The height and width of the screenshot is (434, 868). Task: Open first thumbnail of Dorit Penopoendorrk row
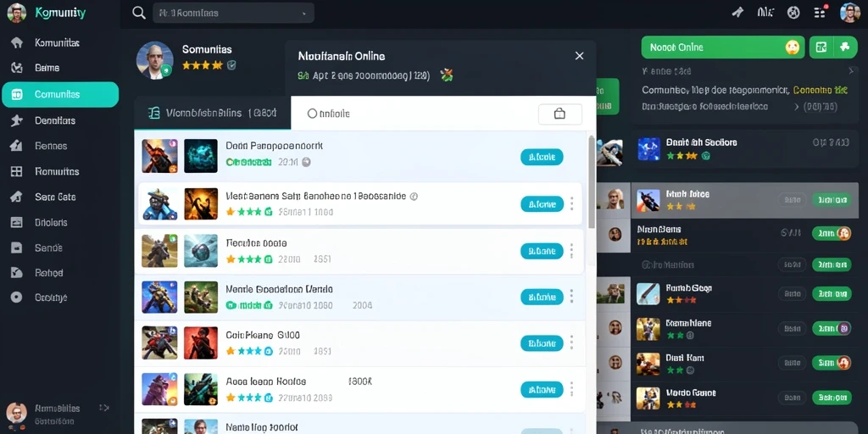pyautogui.click(x=159, y=157)
